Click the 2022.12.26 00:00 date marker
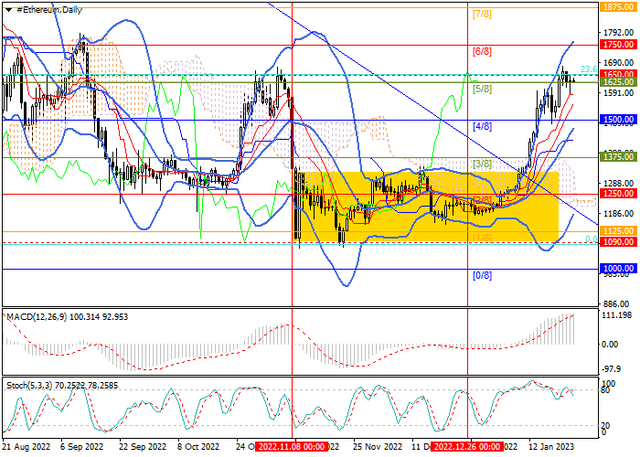The width and height of the screenshot is (640, 457). (466, 449)
